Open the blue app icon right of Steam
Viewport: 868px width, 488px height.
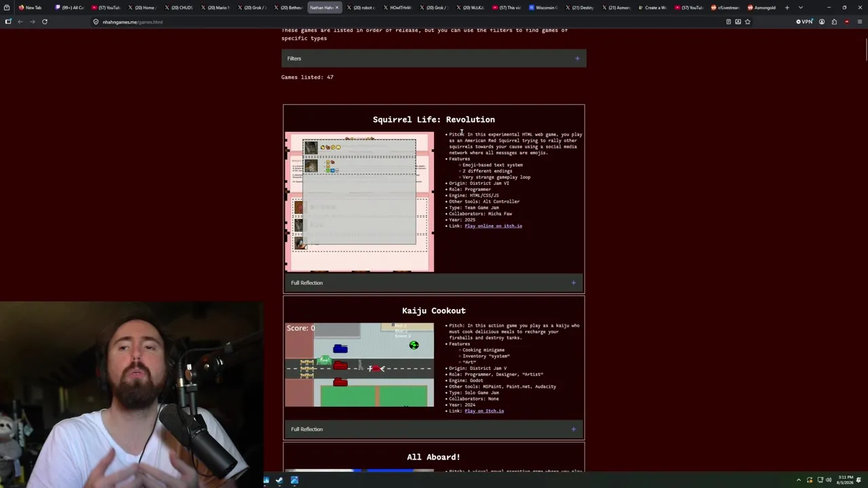294,481
